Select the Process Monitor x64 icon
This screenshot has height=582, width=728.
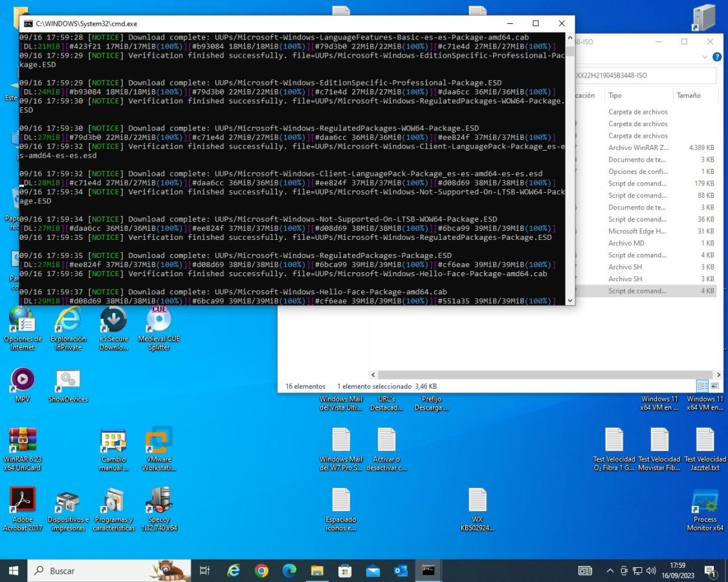[705, 501]
